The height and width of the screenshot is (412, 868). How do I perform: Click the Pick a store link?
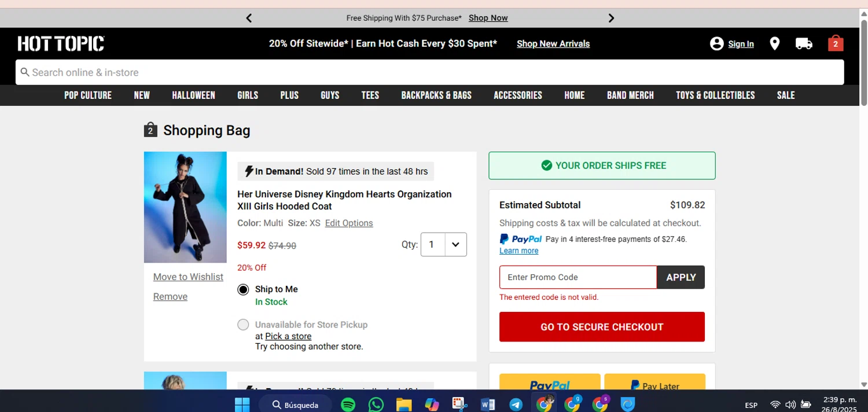coord(288,336)
